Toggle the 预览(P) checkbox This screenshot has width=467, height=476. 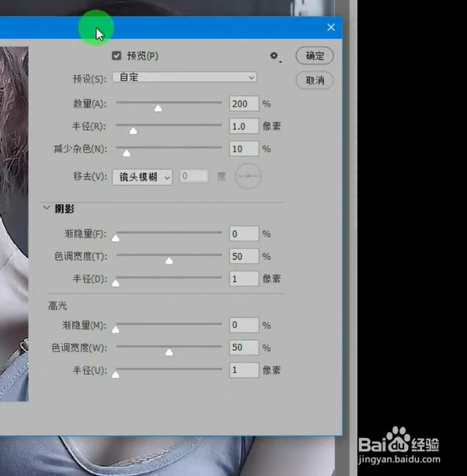[117, 56]
